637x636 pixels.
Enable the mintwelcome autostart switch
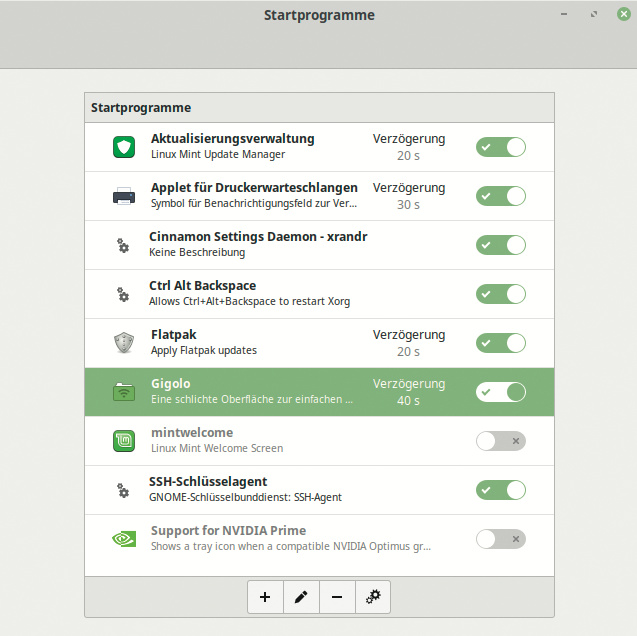pyautogui.click(x=501, y=441)
